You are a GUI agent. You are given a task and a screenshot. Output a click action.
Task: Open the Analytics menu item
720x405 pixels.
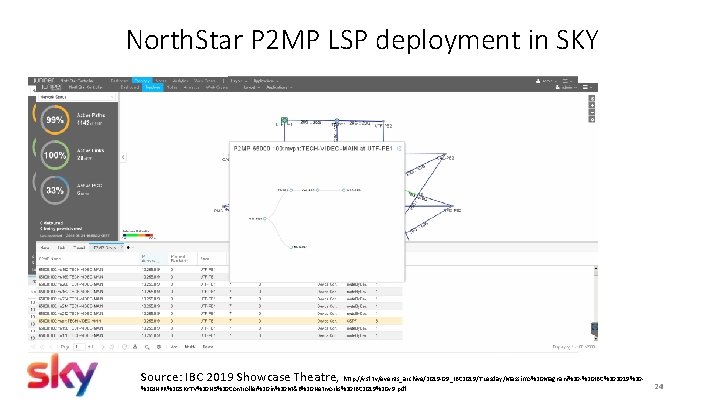tap(191, 87)
